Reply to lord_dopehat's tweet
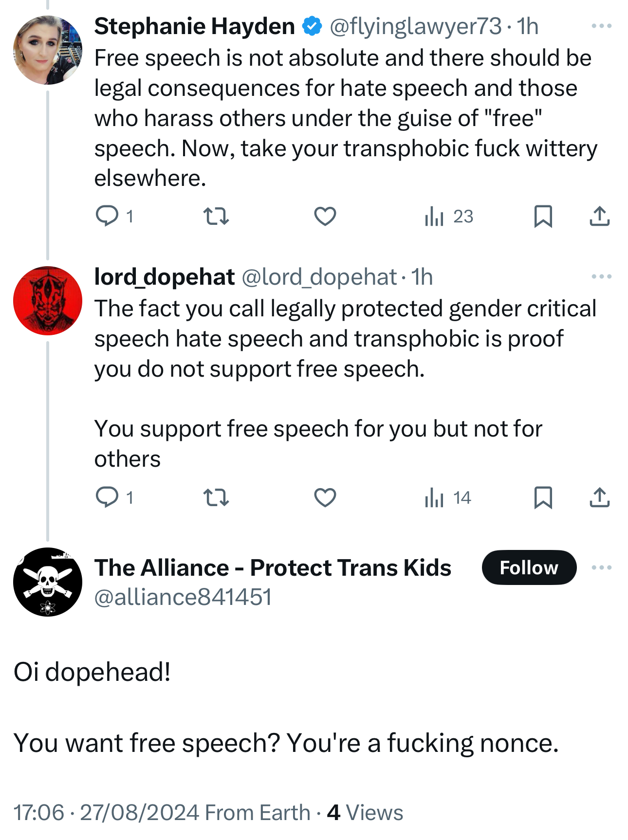This screenshot has height=840, width=628. coord(107,497)
